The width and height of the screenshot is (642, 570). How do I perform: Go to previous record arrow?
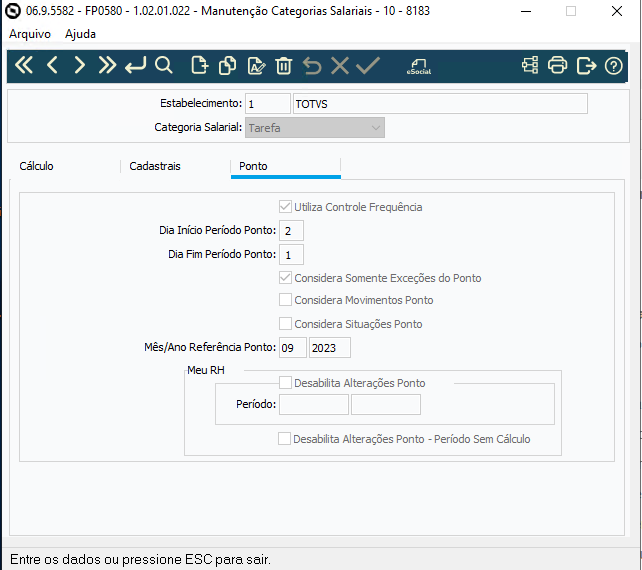(x=52, y=66)
